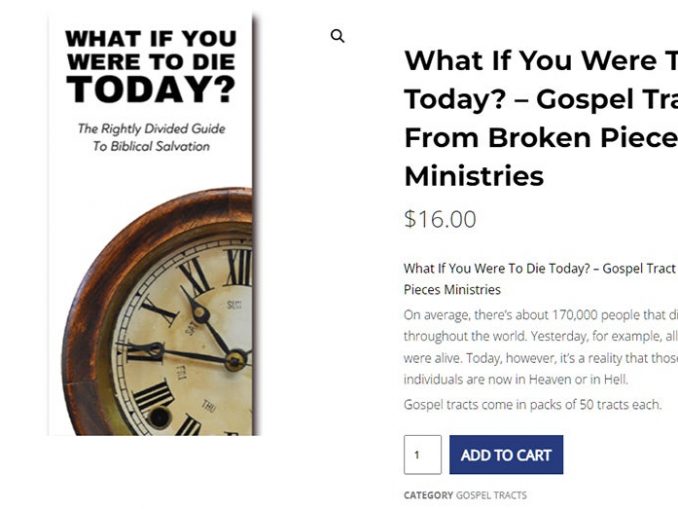
Task: Focus the quantity input field
Action: (x=422, y=455)
